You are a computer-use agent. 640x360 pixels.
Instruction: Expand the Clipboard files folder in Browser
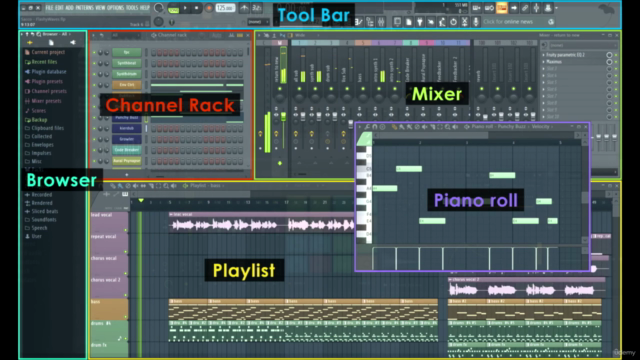pos(44,128)
